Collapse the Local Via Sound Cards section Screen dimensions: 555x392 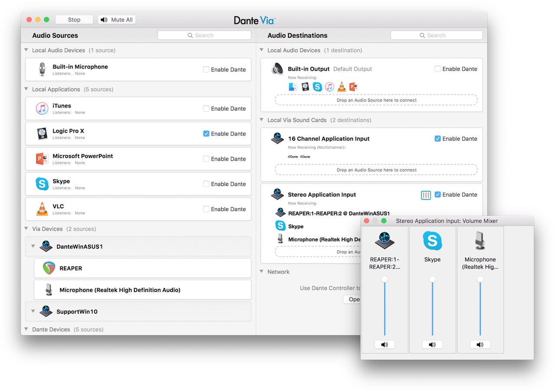point(261,120)
